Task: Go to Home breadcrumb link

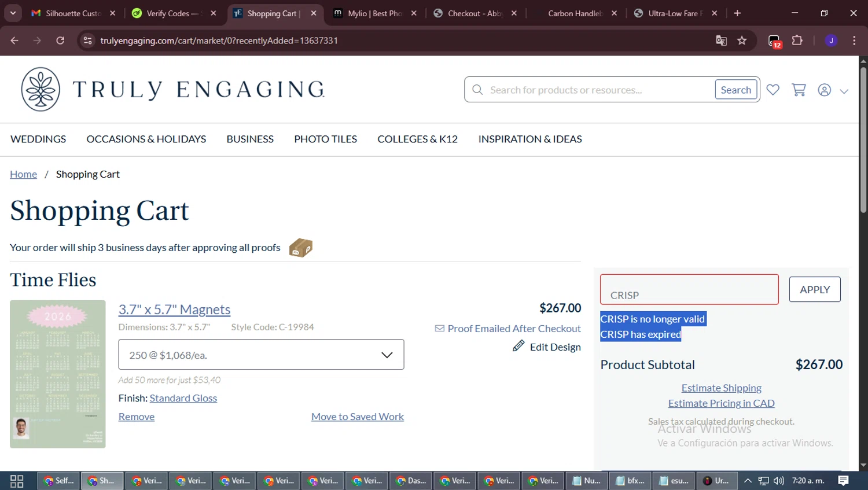Action: click(23, 174)
